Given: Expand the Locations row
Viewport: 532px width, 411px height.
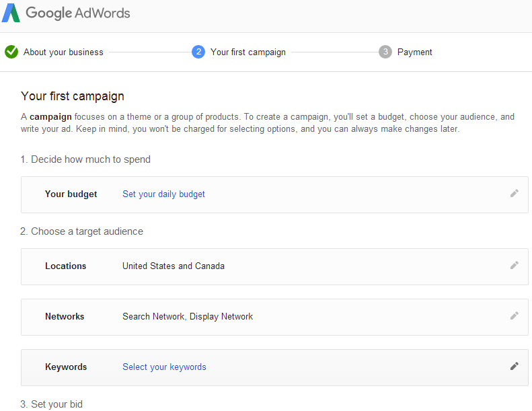Looking at the screenshot, I should (274, 267).
